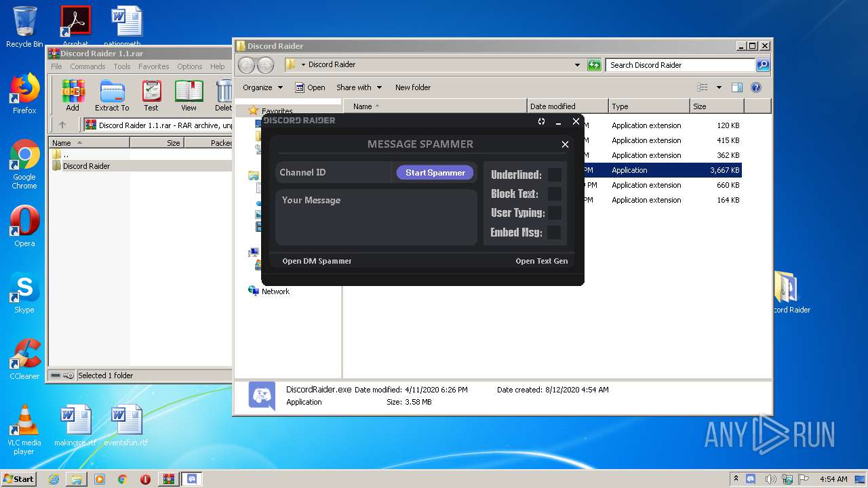Open WinRAR Options menu

pos(190,66)
